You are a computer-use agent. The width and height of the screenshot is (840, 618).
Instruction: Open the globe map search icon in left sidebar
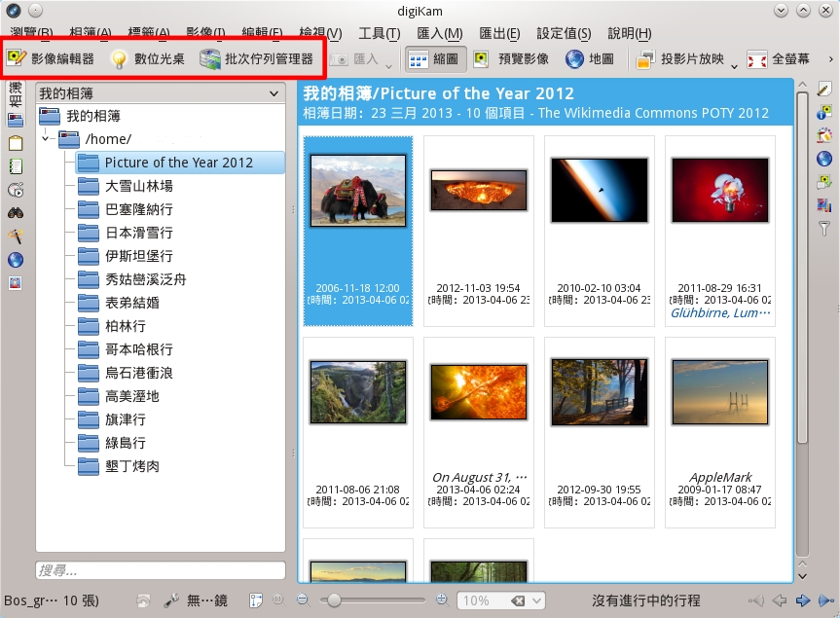(x=16, y=260)
